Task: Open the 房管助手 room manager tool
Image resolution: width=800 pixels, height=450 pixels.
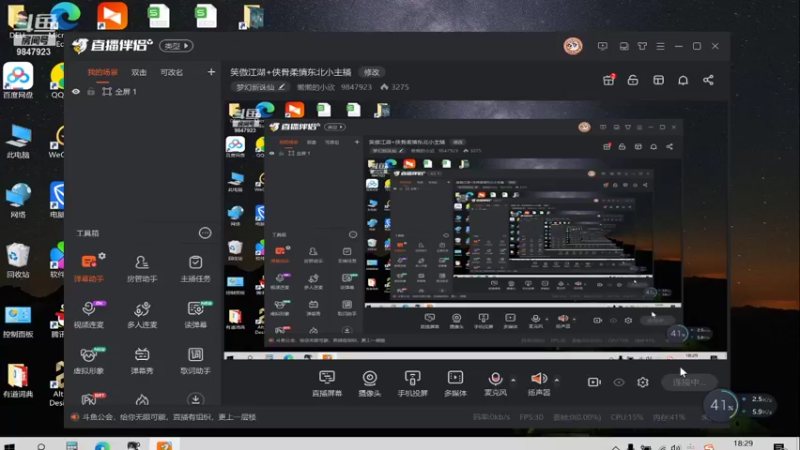Action: 142,268
